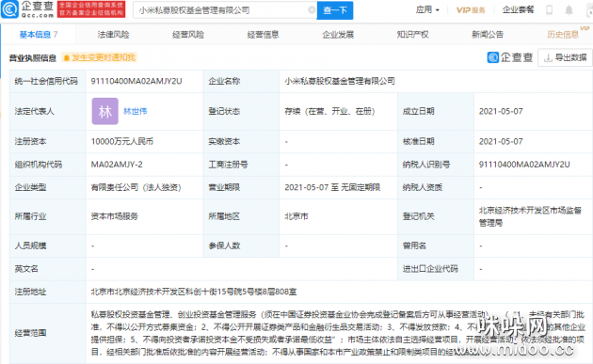Clear the search box with the X icon
Screen dimensions: 593x364
312,9
